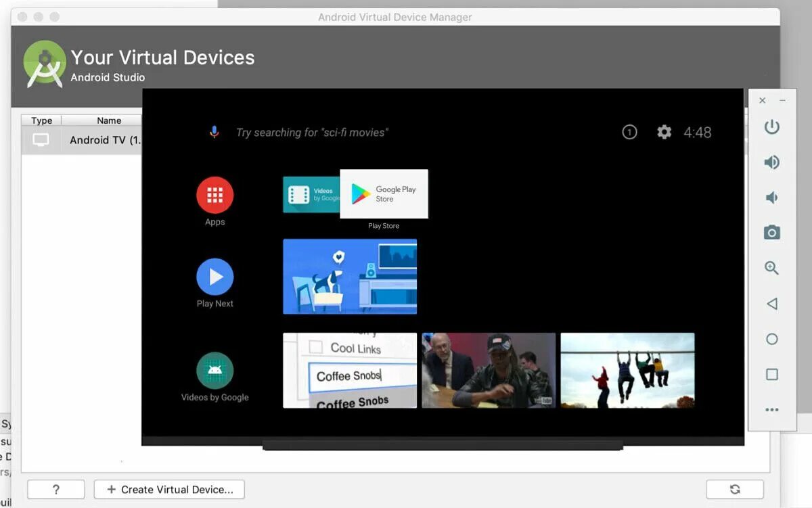Screen dimensions: 812x508
Task: Click the 4:48 clock on TV screen
Action: (697, 133)
